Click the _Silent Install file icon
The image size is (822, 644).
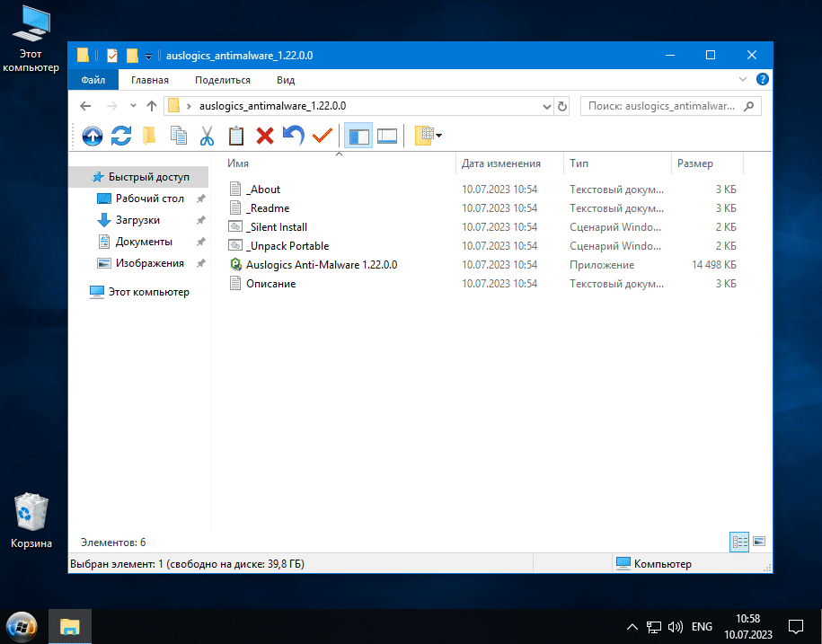235,227
